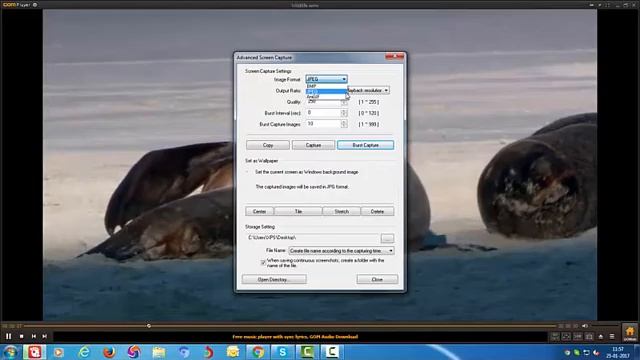The height and width of the screenshot is (360, 640).
Task: Click the GOM home icon
Action: 630,332
